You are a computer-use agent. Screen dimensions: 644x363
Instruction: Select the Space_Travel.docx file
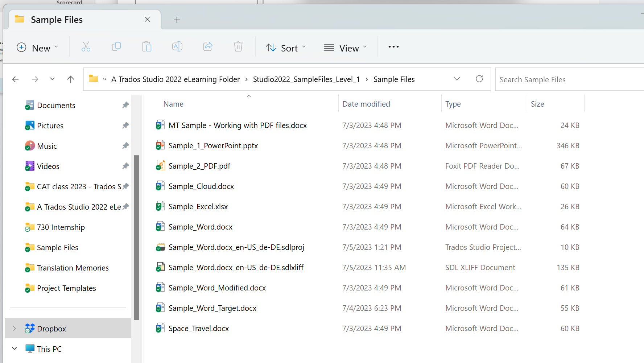pos(199,329)
